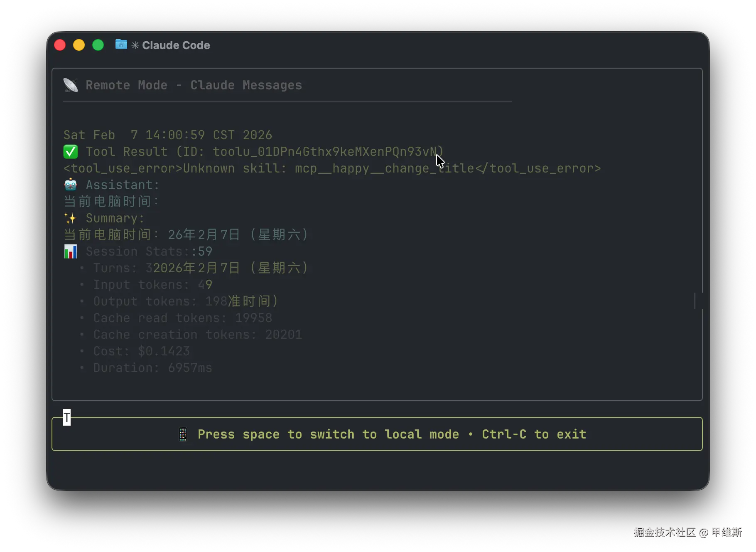Screen dimensions: 756x552
Task: Click the white 'T' cursor block above the status bar
Action: 67,417
